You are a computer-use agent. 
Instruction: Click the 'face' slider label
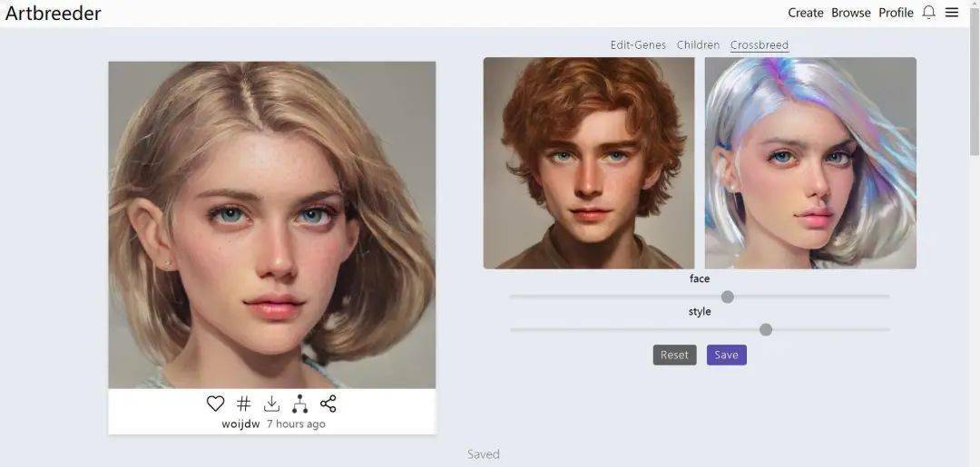[x=700, y=278]
